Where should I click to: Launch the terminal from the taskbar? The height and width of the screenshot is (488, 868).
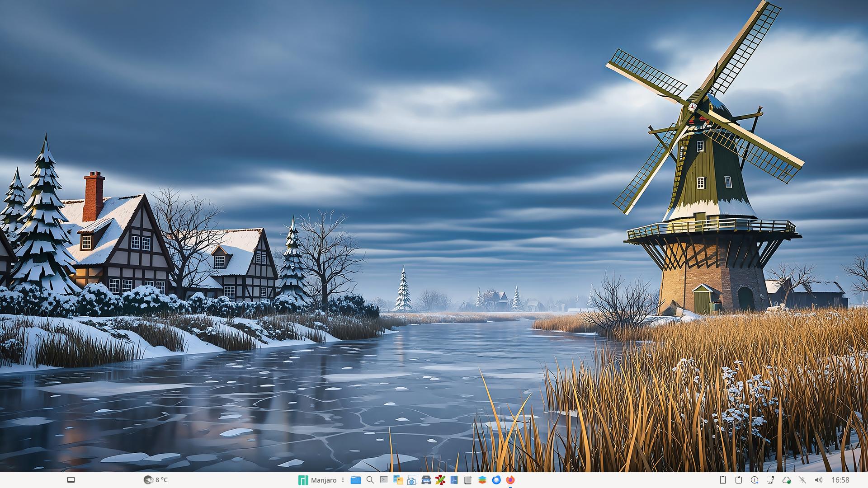[x=384, y=480]
